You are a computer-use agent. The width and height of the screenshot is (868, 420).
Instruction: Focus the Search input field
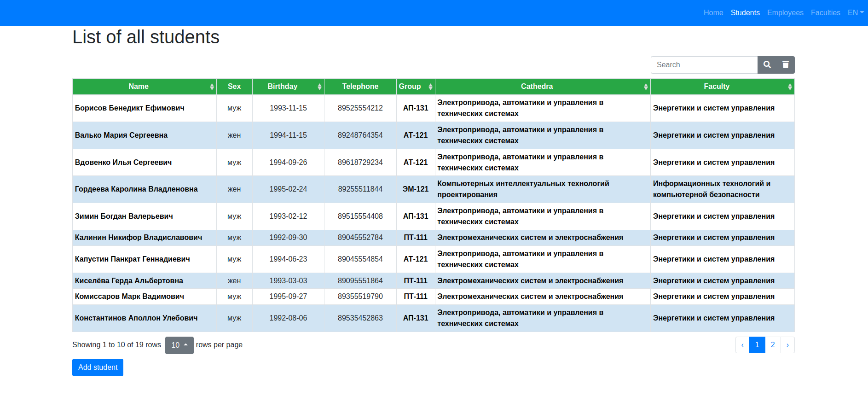[x=704, y=65]
